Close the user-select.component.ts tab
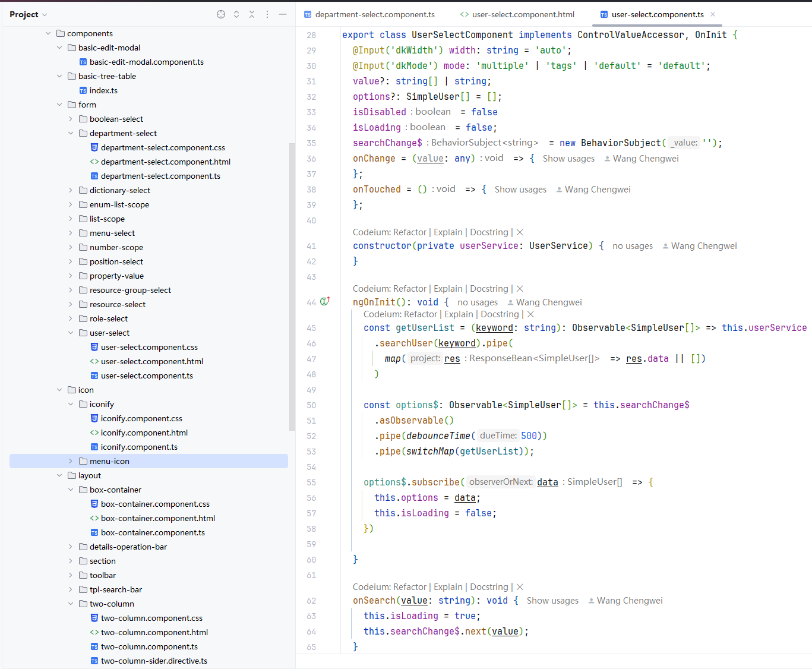 713,14
